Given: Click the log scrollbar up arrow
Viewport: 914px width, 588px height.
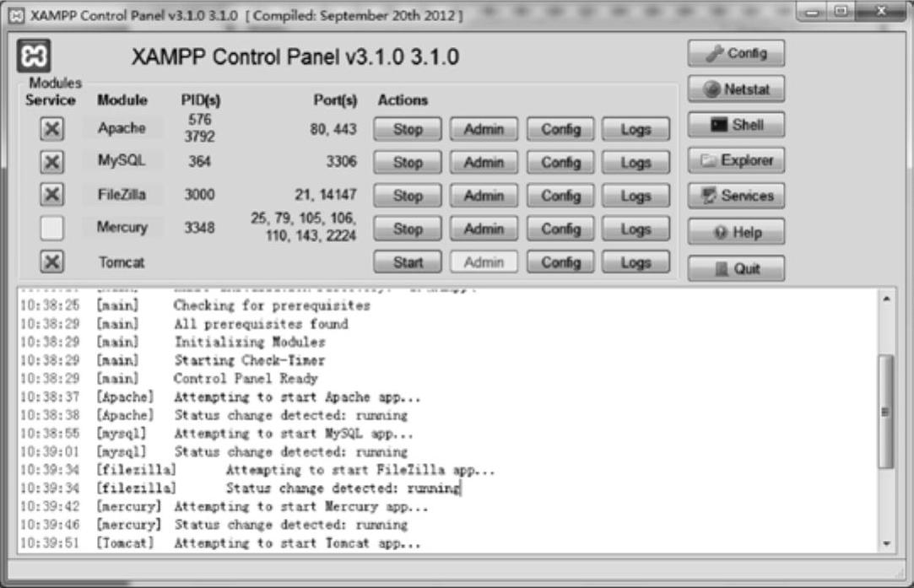Looking at the screenshot, I should (x=887, y=299).
